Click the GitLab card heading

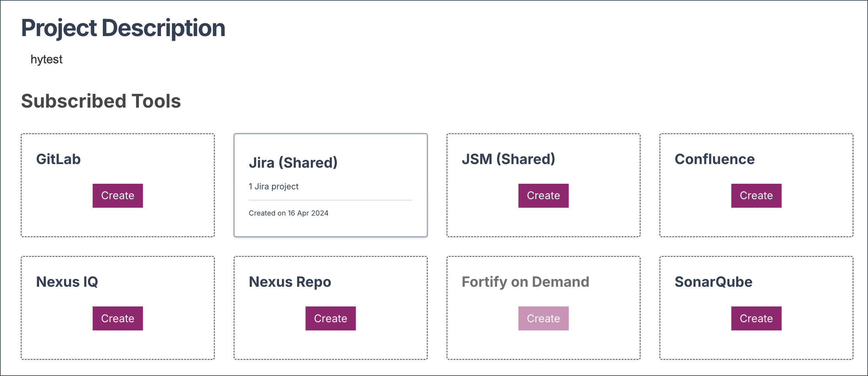(x=58, y=159)
